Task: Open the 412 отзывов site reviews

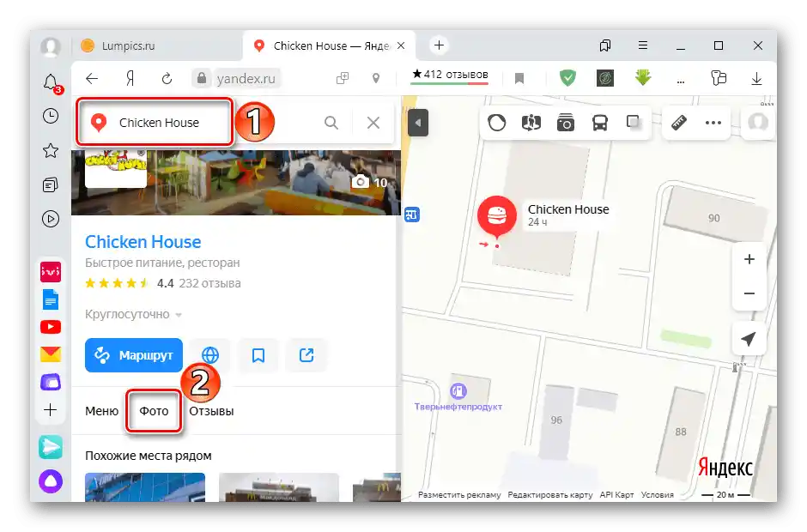Action: [450, 76]
